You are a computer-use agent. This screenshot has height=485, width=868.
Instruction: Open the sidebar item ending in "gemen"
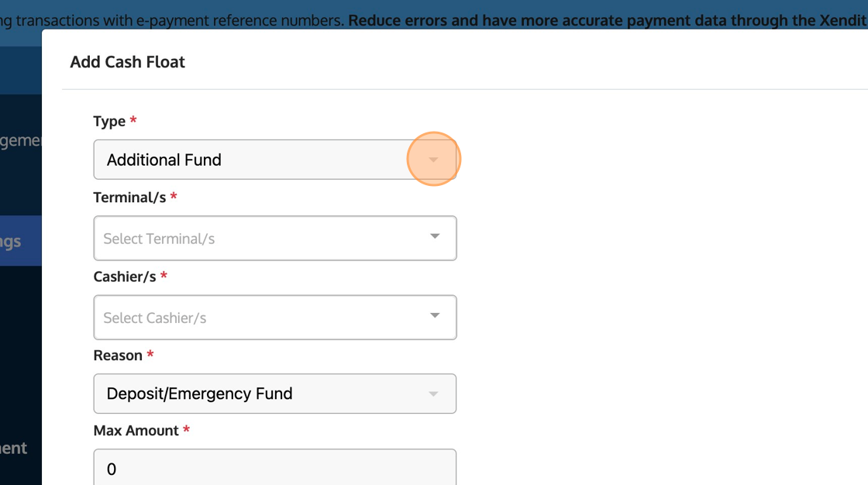pos(21,141)
